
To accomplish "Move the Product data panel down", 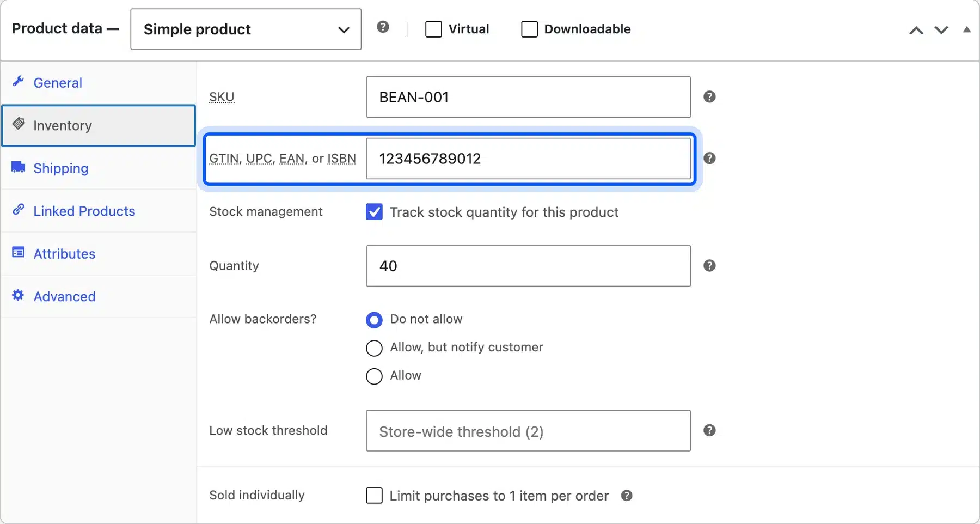I will tap(941, 31).
